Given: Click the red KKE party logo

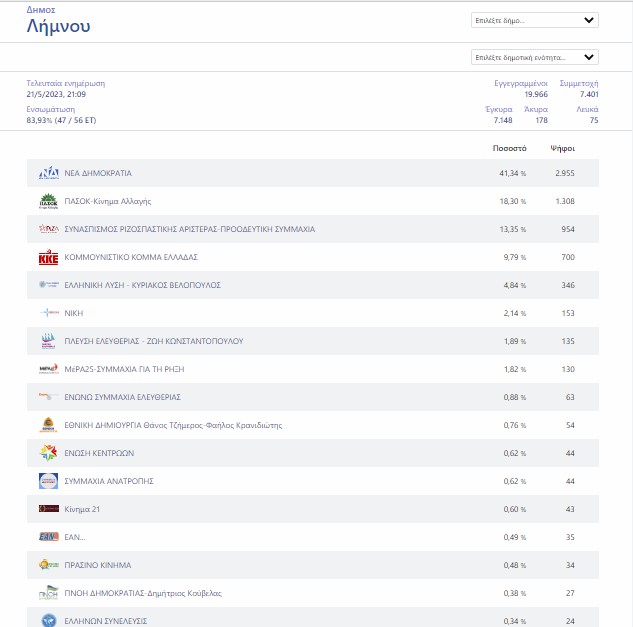Looking at the screenshot, I should point(48,257).
